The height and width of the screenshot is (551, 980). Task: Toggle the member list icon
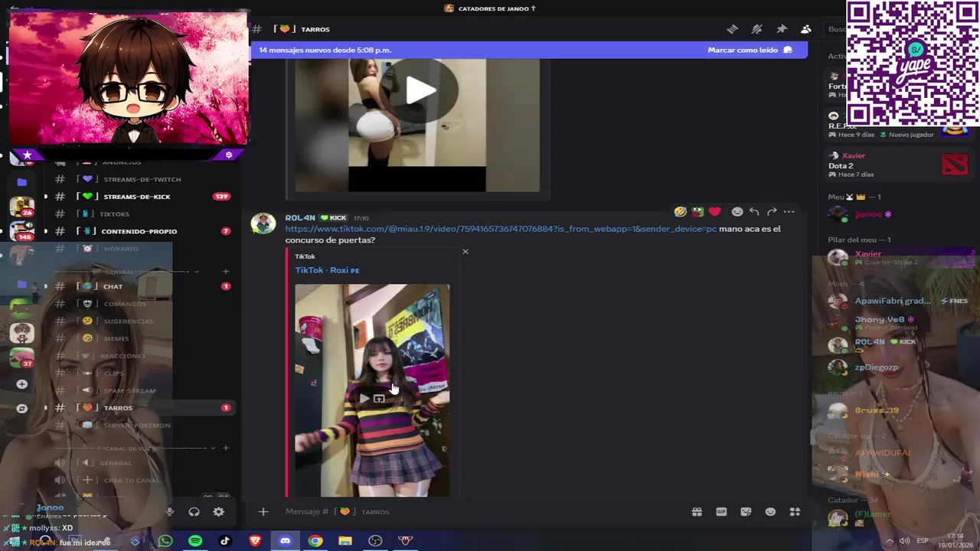pyautogui.click(x=805, y=29)
